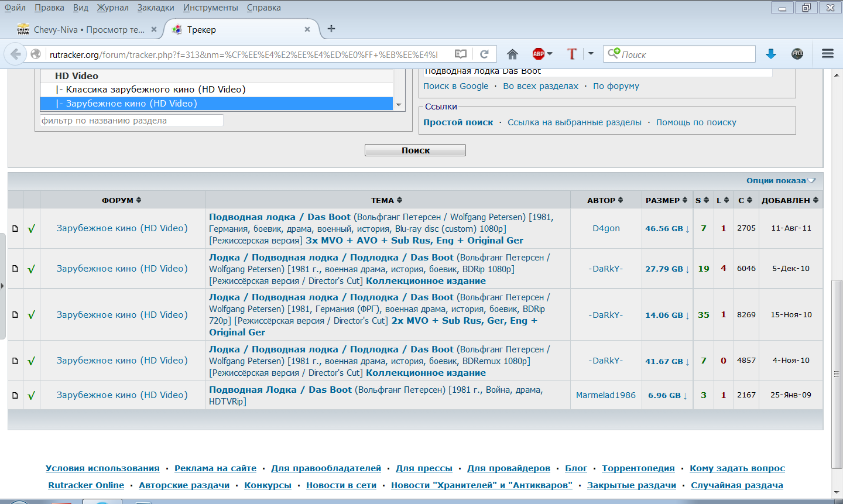Viewport: 843px width, 504px height.
Task: Open Marmelad1986 author link
Action: tap(606, 395)
